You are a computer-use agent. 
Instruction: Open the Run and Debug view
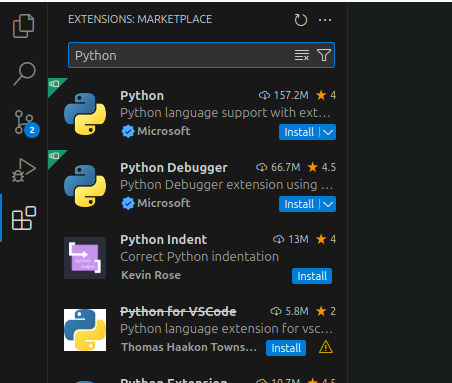pos(24,170)
